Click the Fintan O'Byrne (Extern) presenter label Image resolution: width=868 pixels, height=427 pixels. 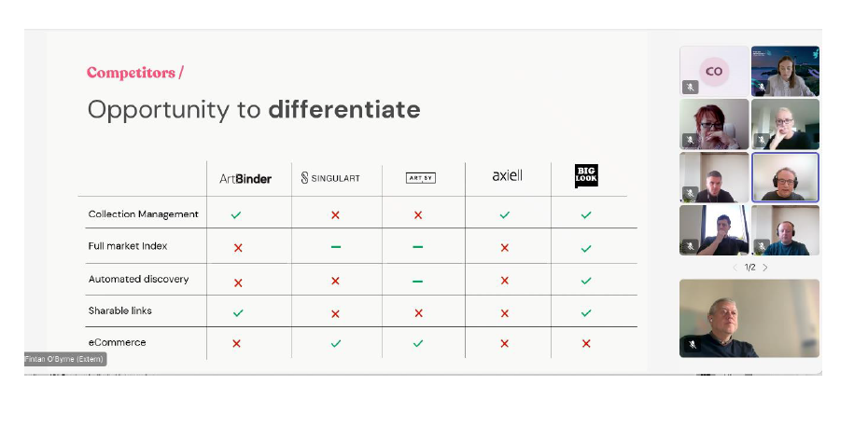coord(65,359)
